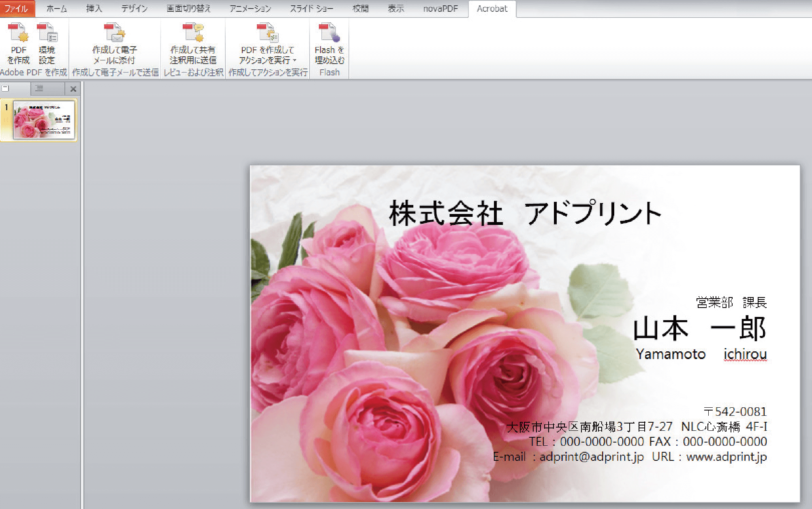812x509 pixels.
Task: Click the Create PDF (PDFを作成) icon
Action: (18, 33)
